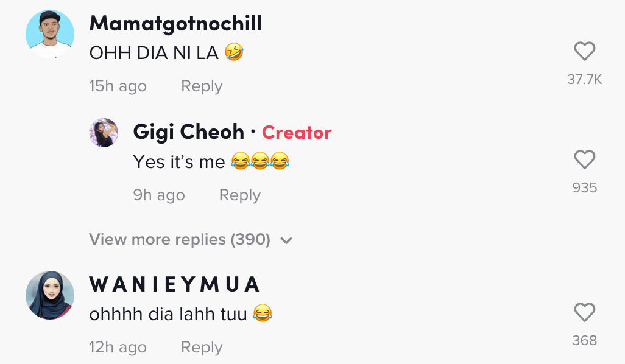Screen dimensions: 625x364
Task: Like WANIEYMUA's comment with the heart
Action: click(584, 313)
